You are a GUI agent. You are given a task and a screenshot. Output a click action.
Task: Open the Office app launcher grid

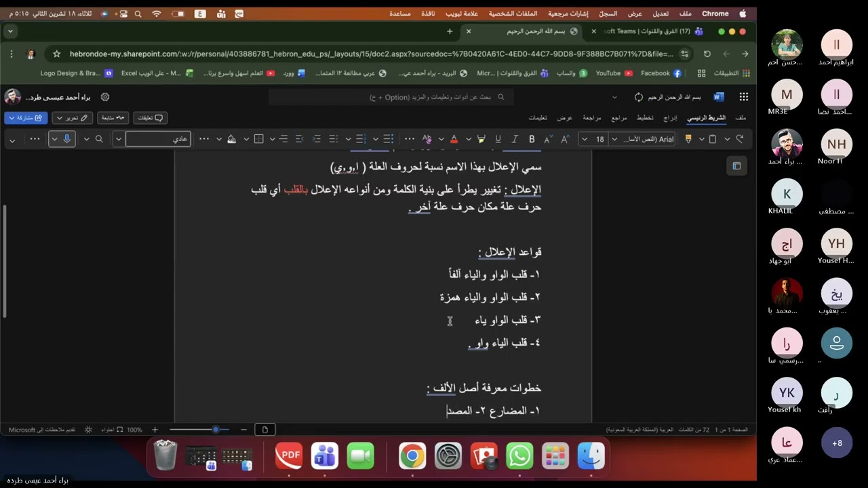coord(744,98)
